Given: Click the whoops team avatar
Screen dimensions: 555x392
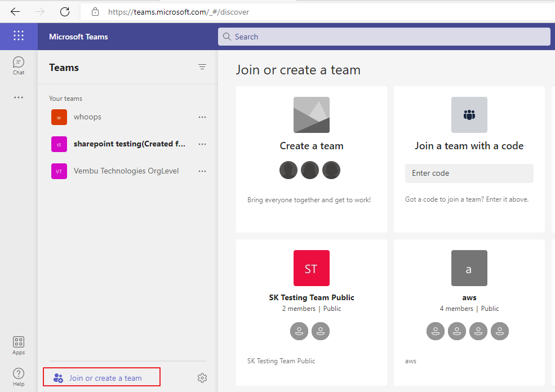Looking at the screenshot, I should click(59, 117).
